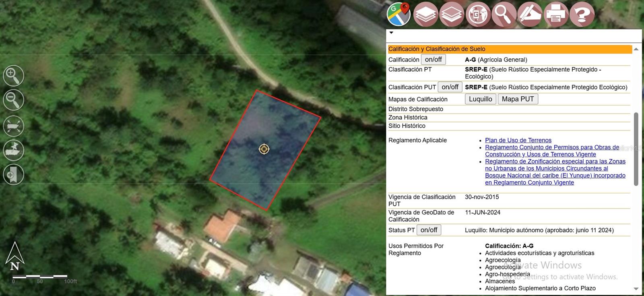This screenshot has height=296, width=644.
Task: Open the globe G map tool
Action: tap(478, 14)
